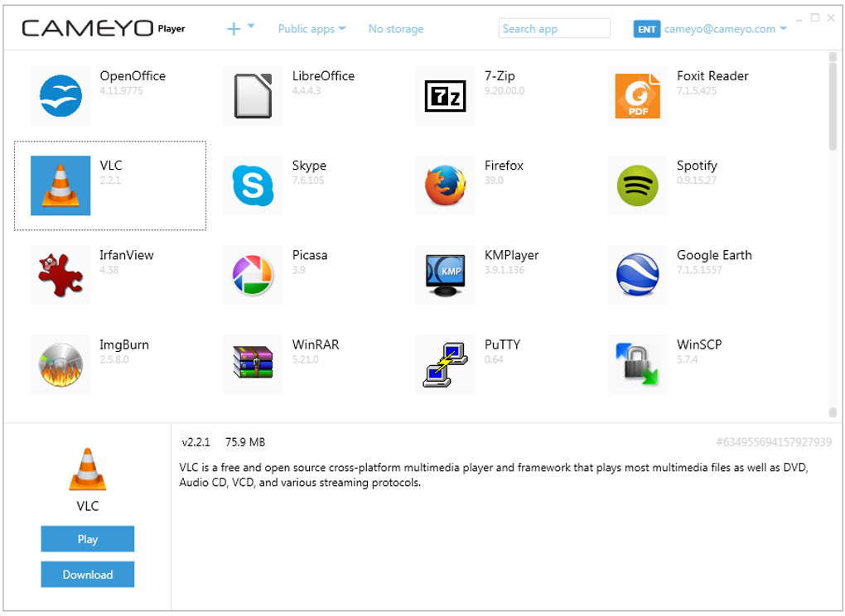The image size is (845, 616).
Task: Click the VLC description text
Action: [x=494, y=475]
